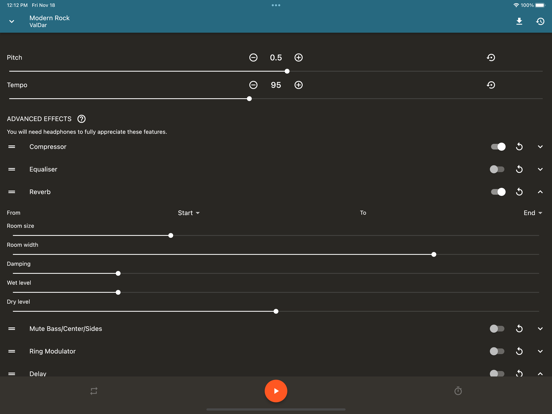Screen dimensions: 552x414
Task: Open Advanced Effects help question mark
Action: click(81, 119)
